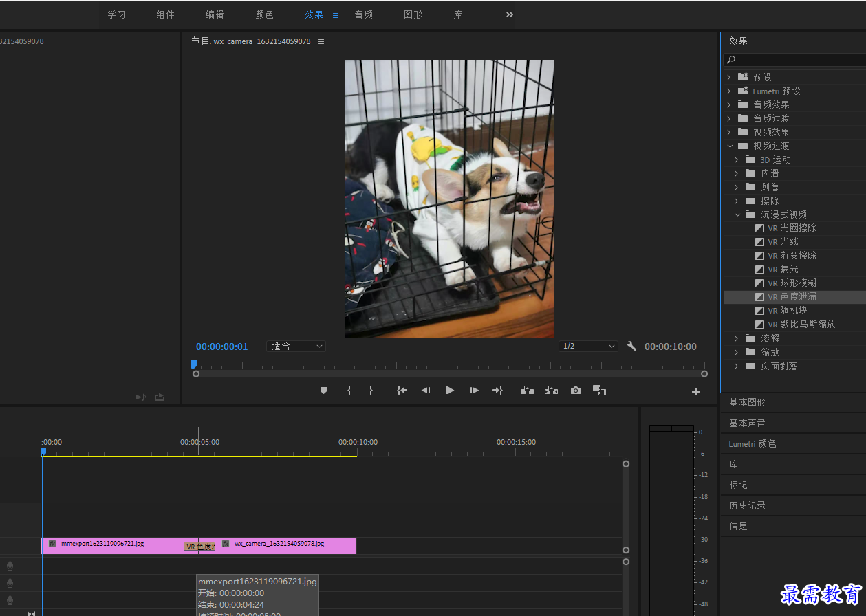Screen dimensions: 866x616
Task: Expand the Lumetri 预设 folder
Action: (x=729, y=91)
